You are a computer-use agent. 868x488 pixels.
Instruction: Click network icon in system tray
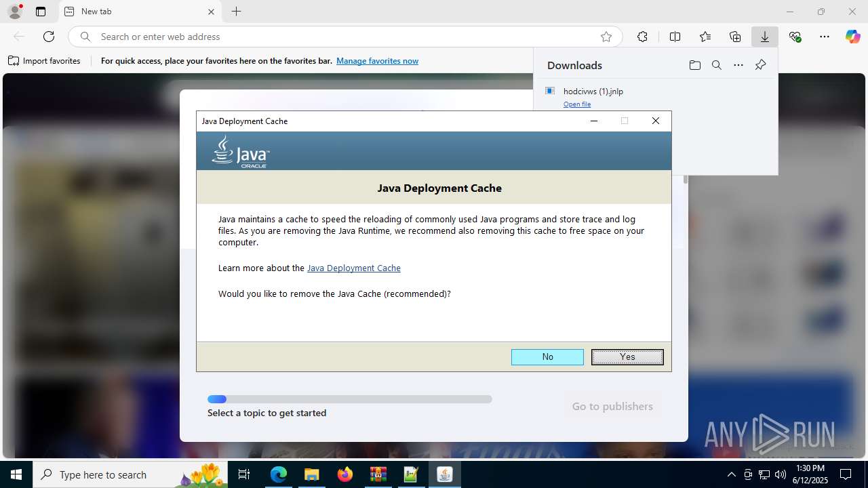(x=764, y=474)
